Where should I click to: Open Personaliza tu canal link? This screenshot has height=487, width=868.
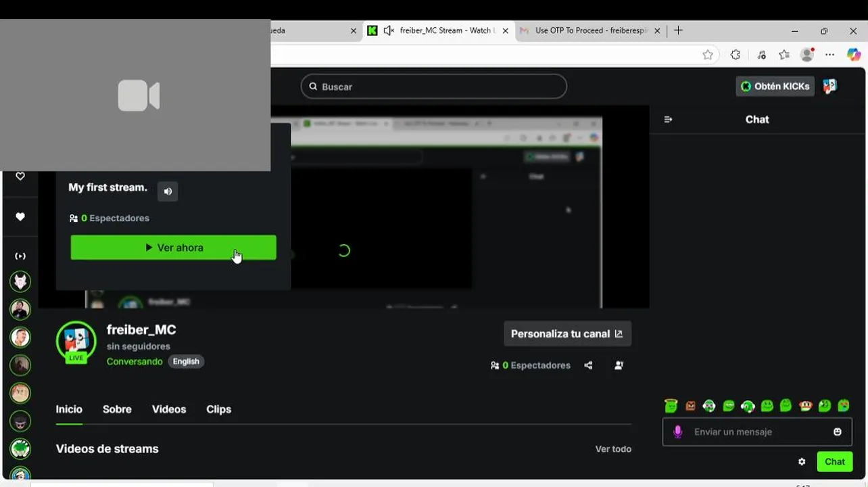tap(567, 333)
